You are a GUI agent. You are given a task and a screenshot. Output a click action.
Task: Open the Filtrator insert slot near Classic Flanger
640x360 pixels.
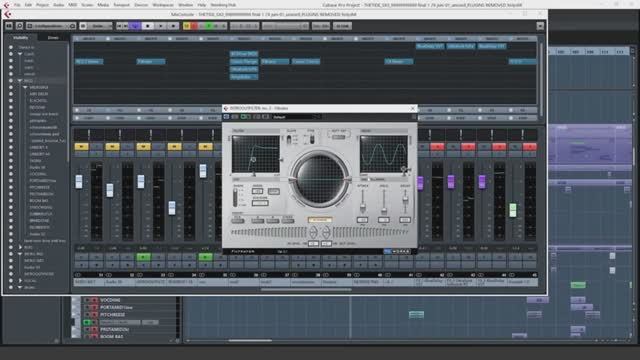275,61
